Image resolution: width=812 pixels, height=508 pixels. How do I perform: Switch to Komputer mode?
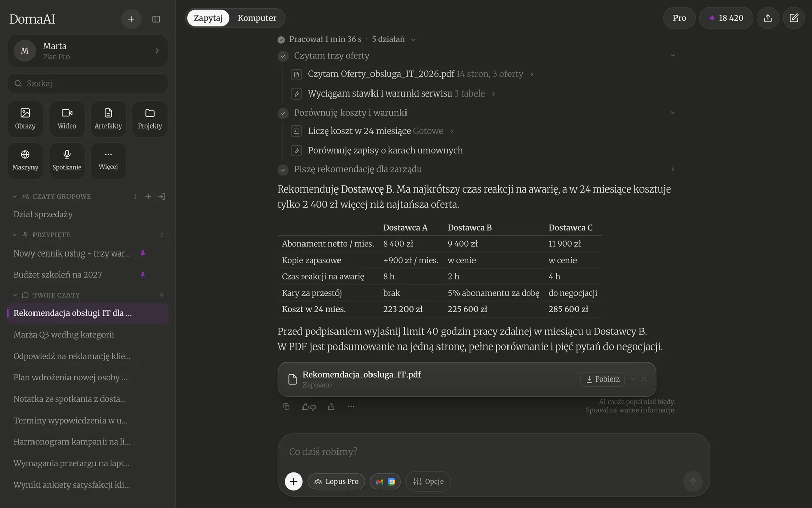pyautogui.click(x=257, y=18)
